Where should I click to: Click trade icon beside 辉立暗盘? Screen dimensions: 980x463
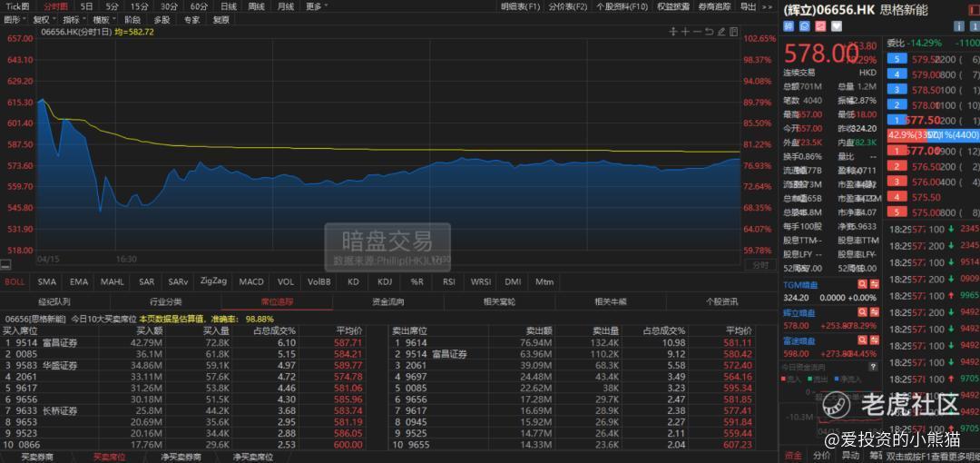pyautogui.click(x=875, y=312)
